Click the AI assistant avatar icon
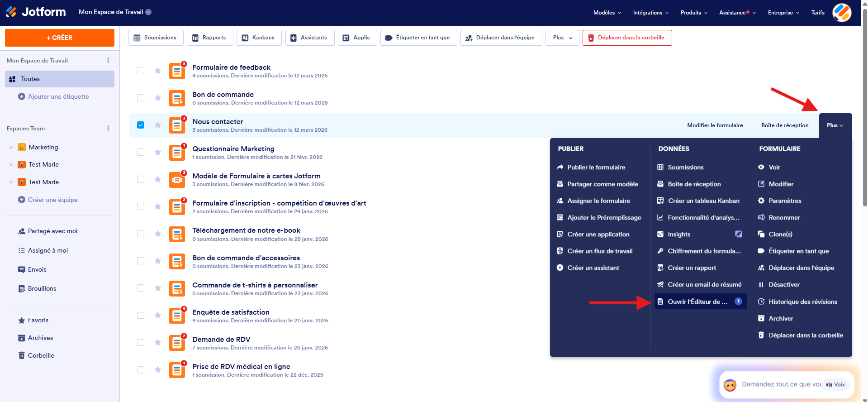 tap(730, 385)
